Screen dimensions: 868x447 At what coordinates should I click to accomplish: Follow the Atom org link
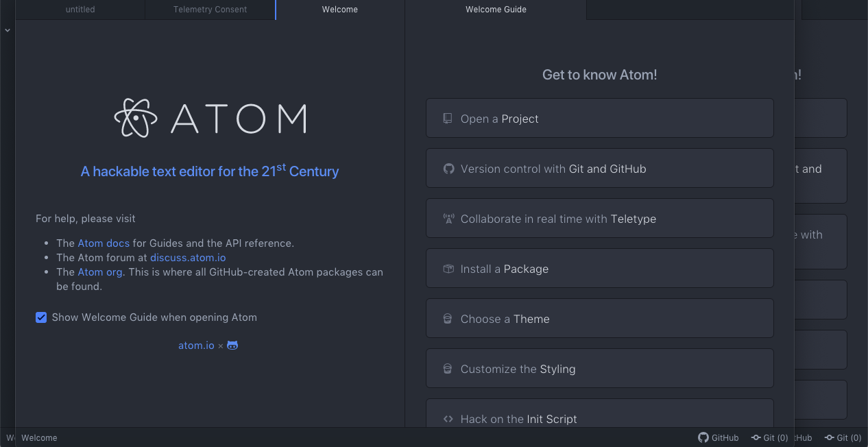coord(100,272)
